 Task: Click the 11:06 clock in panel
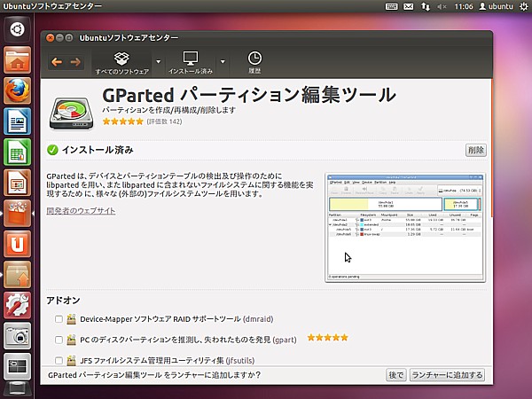(464, 6)
